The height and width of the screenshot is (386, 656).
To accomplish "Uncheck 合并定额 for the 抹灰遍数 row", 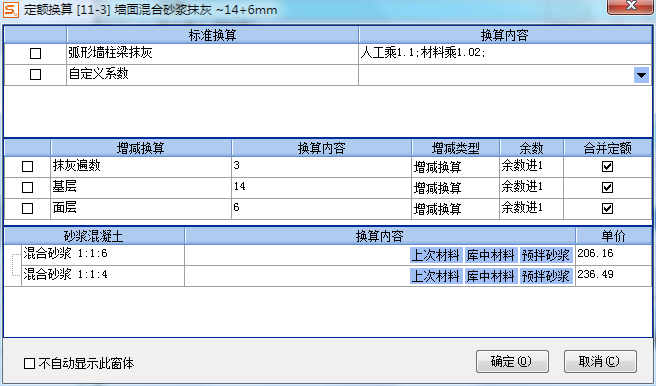I will [607, 166].
